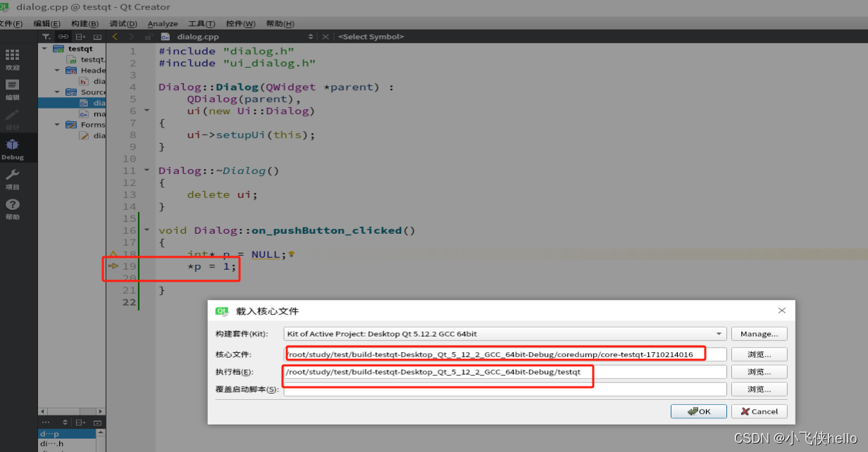Click the Manage button next to Kit dropdown
868x452 pixels.
(x=759, y=334)
